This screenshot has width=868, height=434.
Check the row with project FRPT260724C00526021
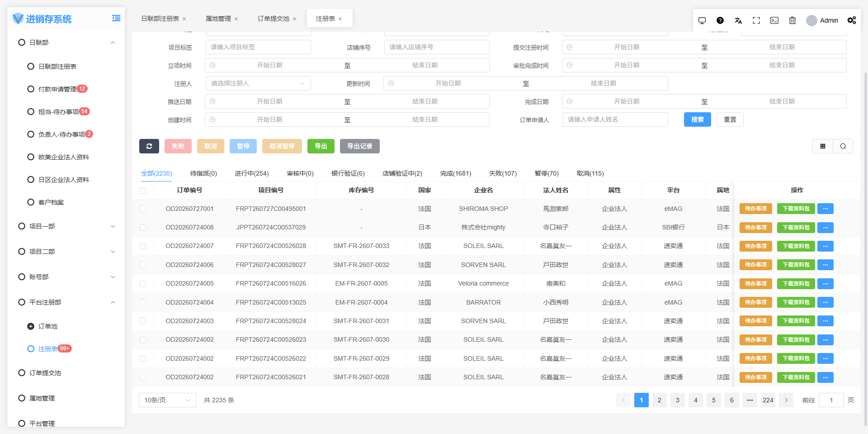143,377
